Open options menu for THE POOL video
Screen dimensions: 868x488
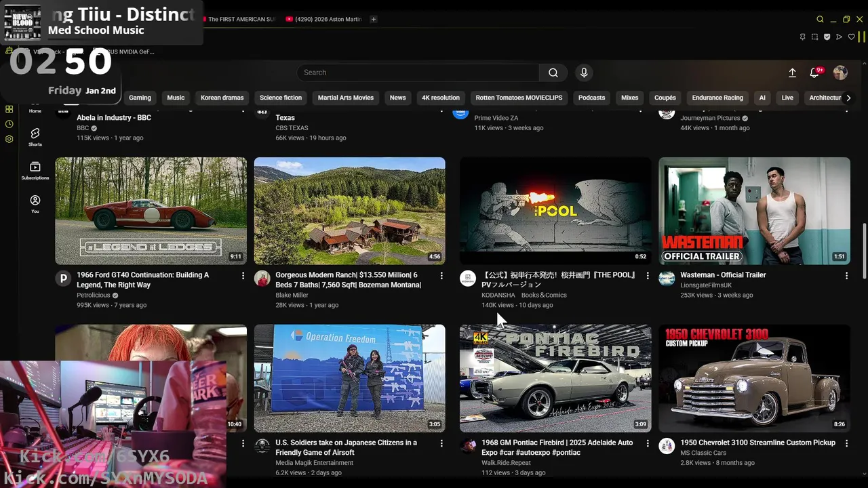pyautogui.click(x=648, y=275)
